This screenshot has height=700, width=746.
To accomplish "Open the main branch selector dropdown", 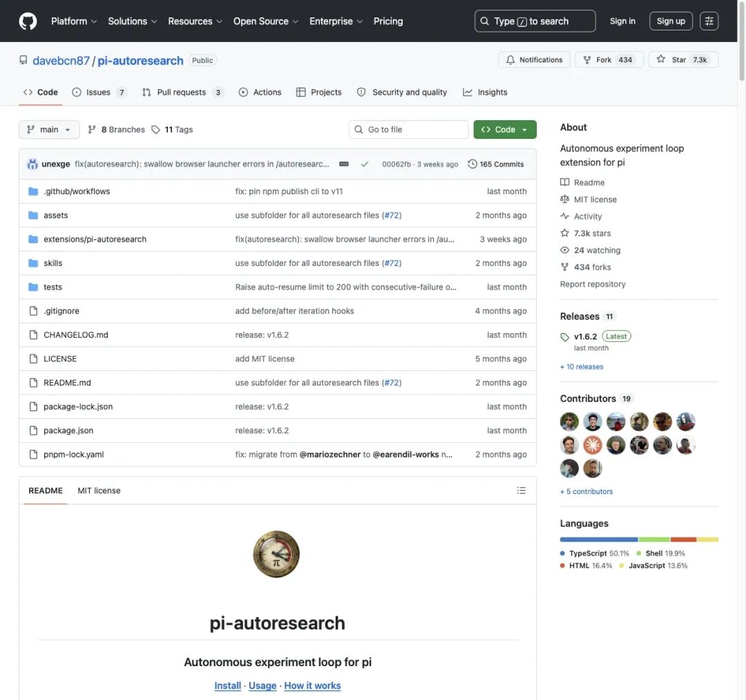I will point(49,129).
